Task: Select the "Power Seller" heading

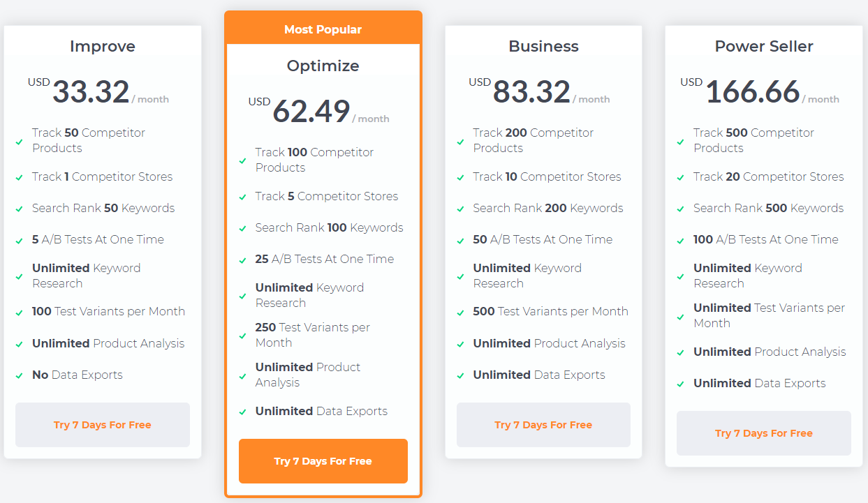Action: point(763,47)
